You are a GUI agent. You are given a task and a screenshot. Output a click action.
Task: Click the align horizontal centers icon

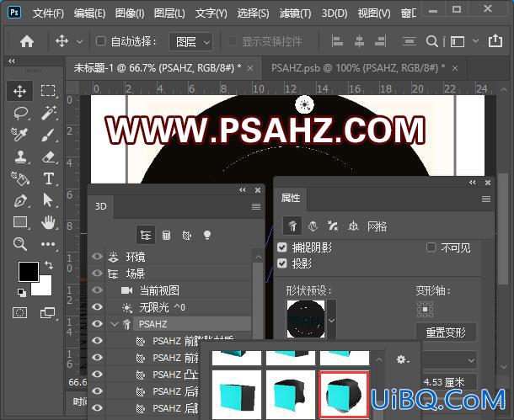tap(359, 41)
